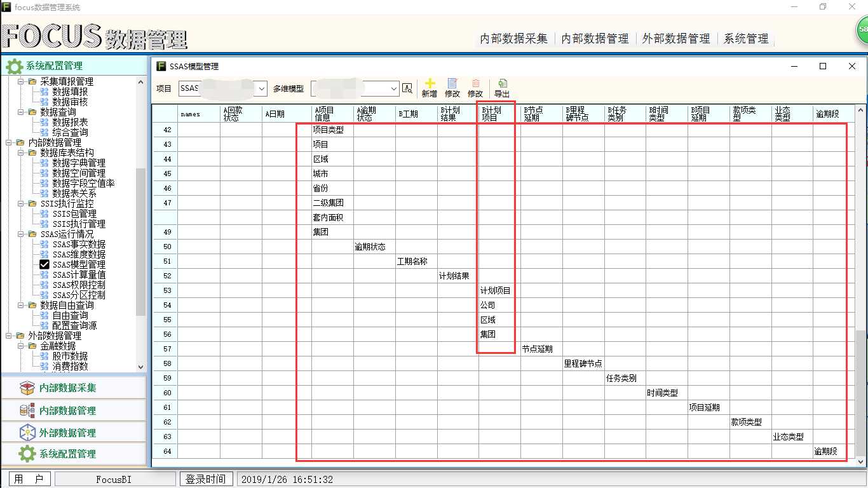Viewport: 868px width, 488px height.
Task: Collapse the SSAS运行情况 tree node
Action: pos(20,234)
